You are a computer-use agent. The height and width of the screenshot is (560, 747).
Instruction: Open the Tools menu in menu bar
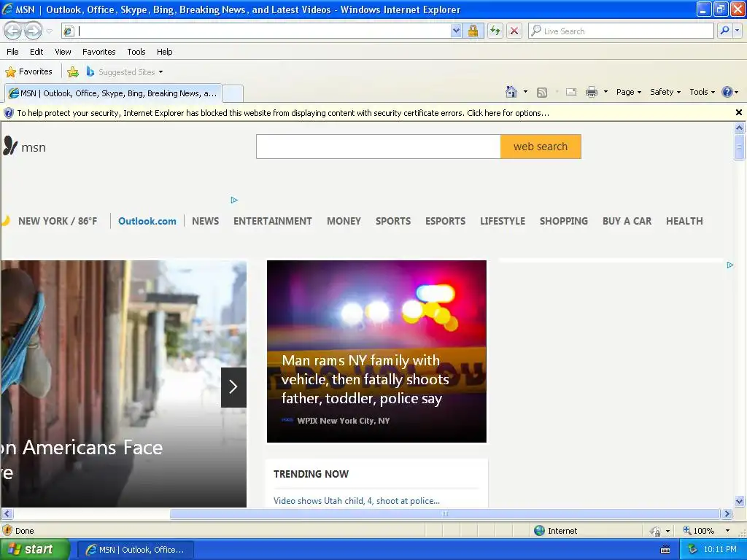(136, 52)
